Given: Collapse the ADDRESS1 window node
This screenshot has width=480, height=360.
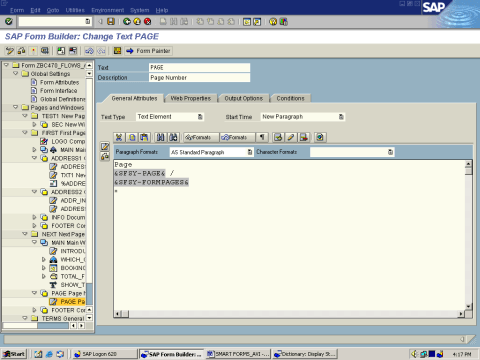Looking at the screenshot, I should point(34,158).
